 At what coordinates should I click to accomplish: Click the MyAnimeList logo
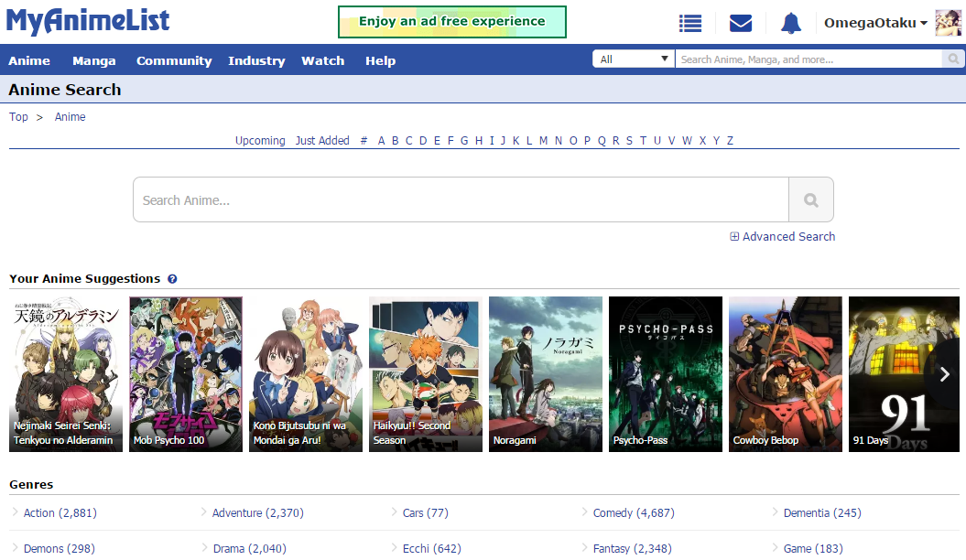pos(88,20)
